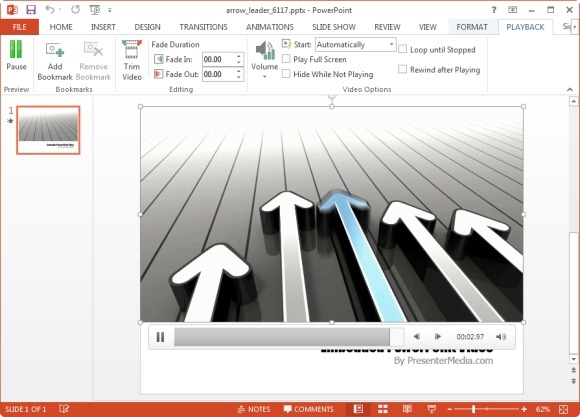Enable Loop until Stopped
The image size is (580, 417).
click(402, 49)
